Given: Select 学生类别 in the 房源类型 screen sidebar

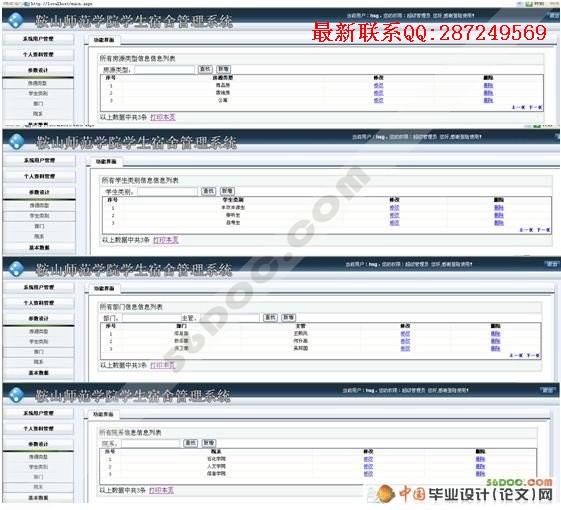Looking at the screenshot, I should 38,93.
